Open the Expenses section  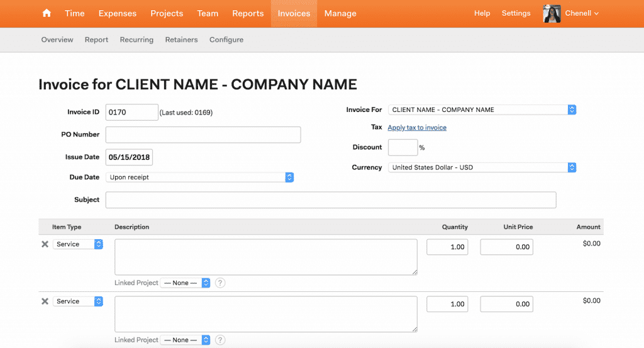pyautogui.click(x=118, y=13)
